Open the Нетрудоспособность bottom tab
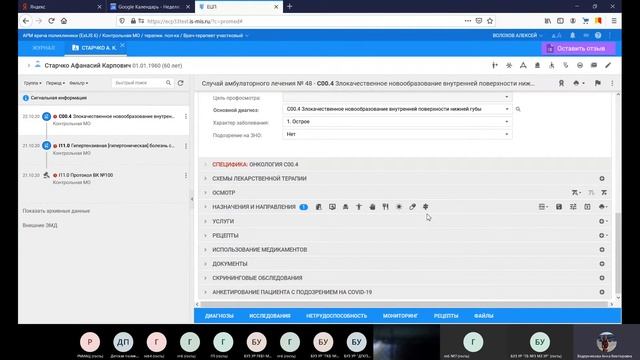 click(x=336, y=316)
